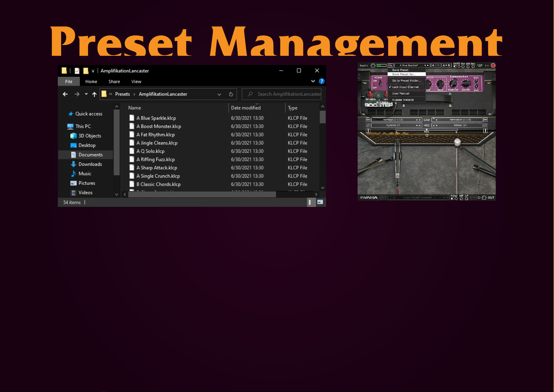Click the blue Explorer help icon
The height and width of the screenshot is (392, 554).
[321, 81]
